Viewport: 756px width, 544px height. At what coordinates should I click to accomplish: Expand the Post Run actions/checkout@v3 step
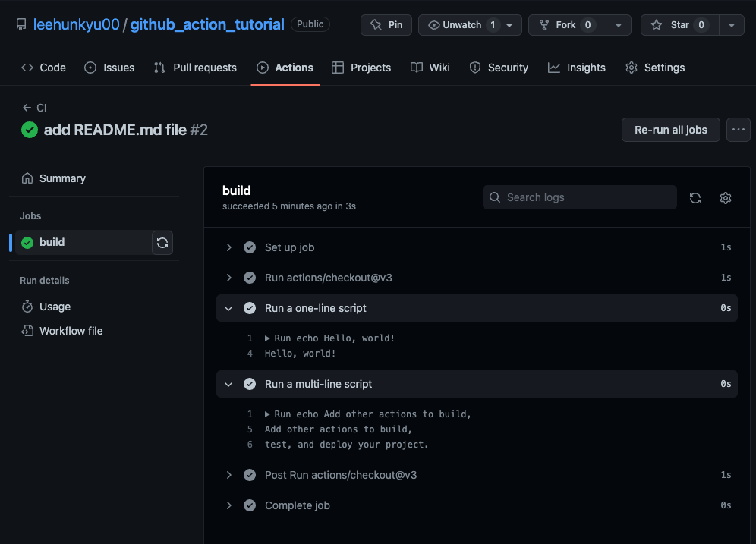tap(229, 475)
